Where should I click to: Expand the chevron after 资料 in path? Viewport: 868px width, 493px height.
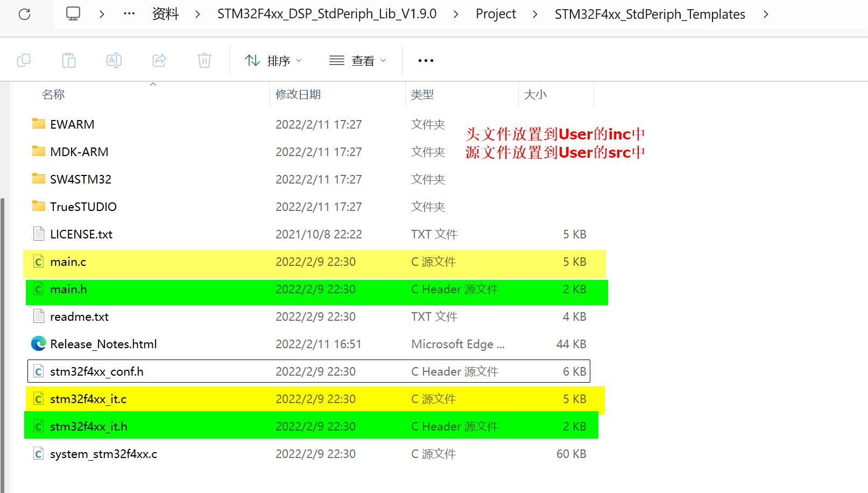(x=197, y=14)
